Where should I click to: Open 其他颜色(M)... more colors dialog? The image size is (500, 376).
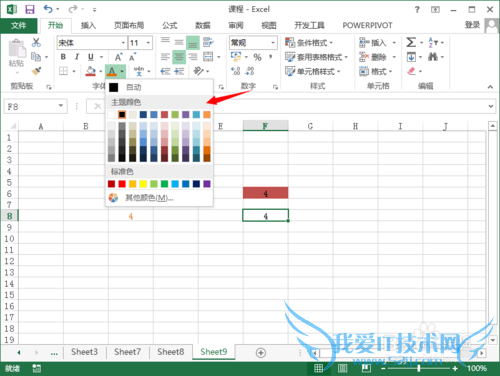159,198
